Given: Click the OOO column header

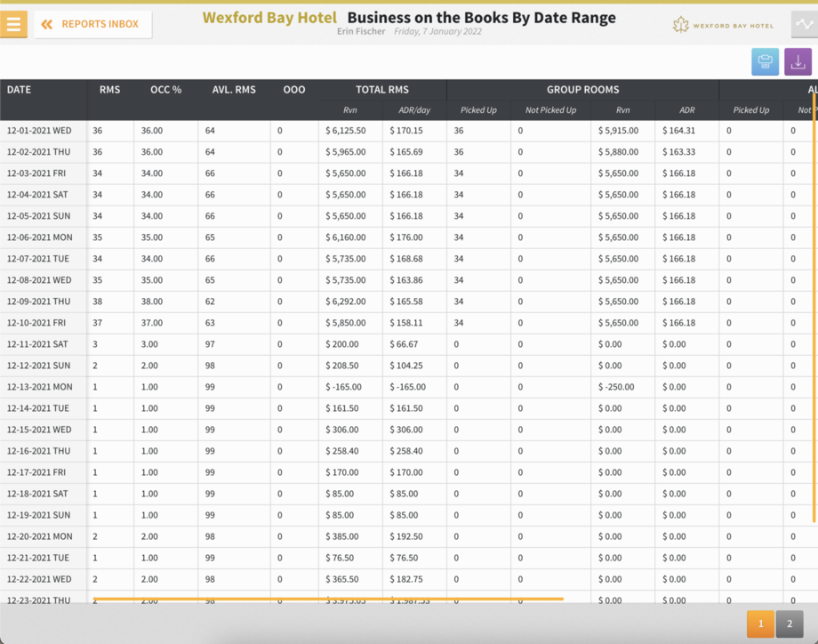Looking at the screenshot, I should coord(294,90).
